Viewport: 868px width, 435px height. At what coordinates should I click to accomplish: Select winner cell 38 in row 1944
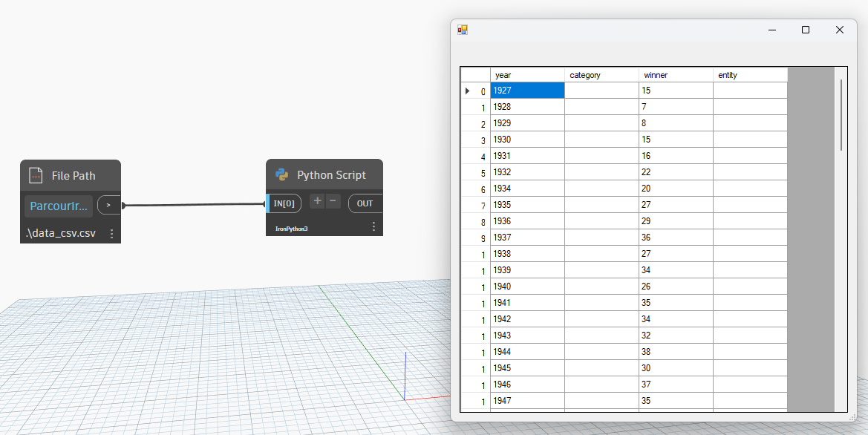pos(676,351)
